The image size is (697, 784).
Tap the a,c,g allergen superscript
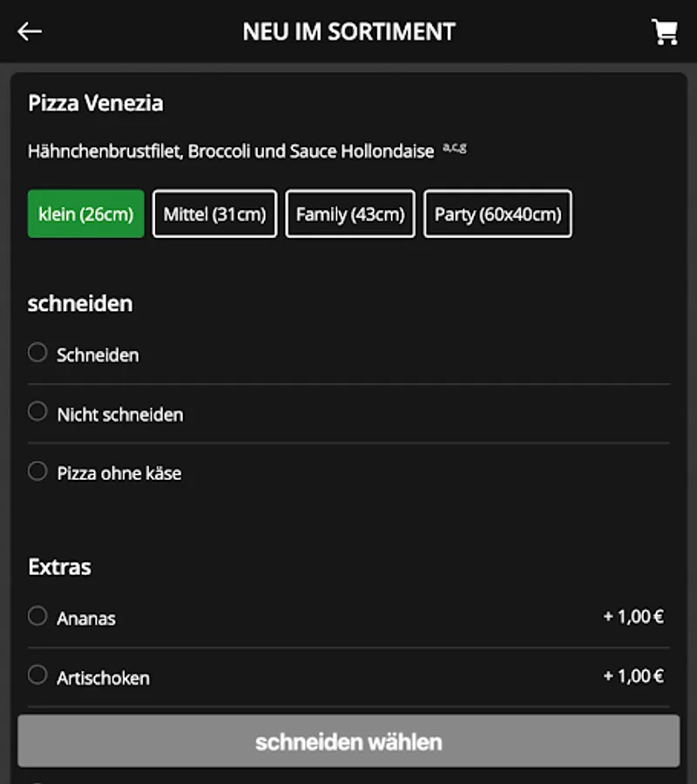pyautogui.click(x=454, y=148)
